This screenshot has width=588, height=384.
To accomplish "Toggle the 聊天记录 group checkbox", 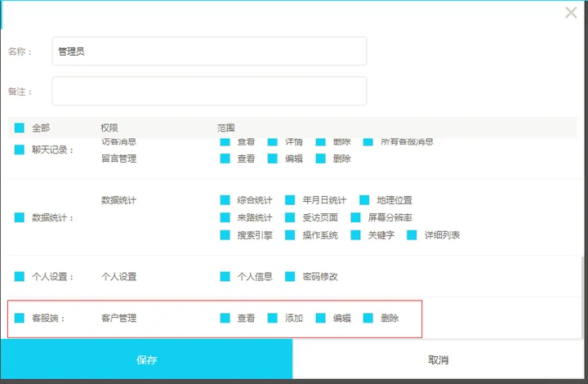I will click(20, 150).
